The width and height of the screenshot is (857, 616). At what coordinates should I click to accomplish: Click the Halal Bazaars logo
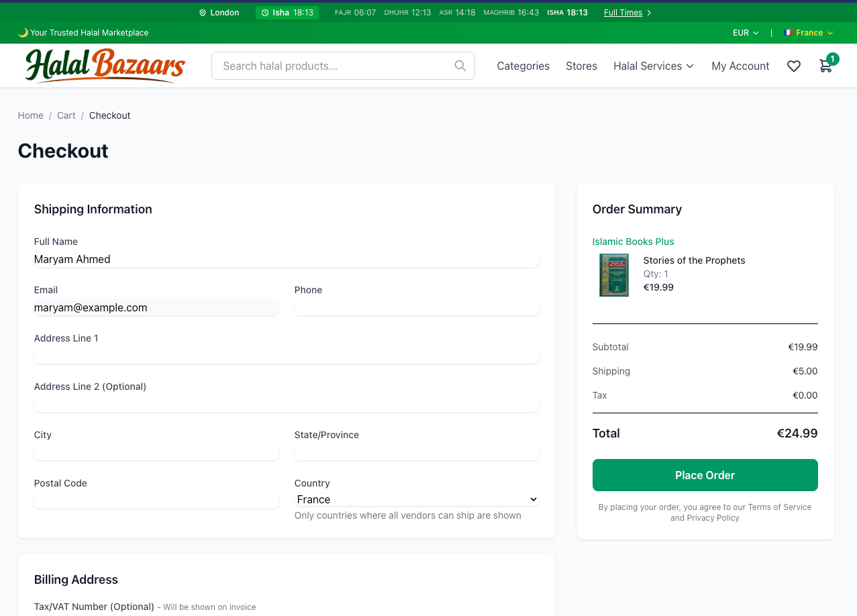105,66
